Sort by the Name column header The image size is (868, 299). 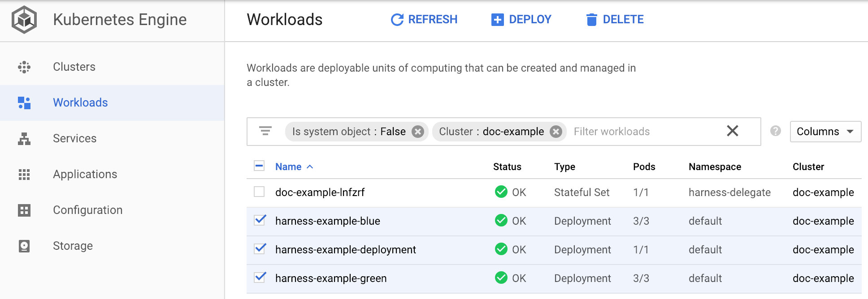(x=288, y=167)
